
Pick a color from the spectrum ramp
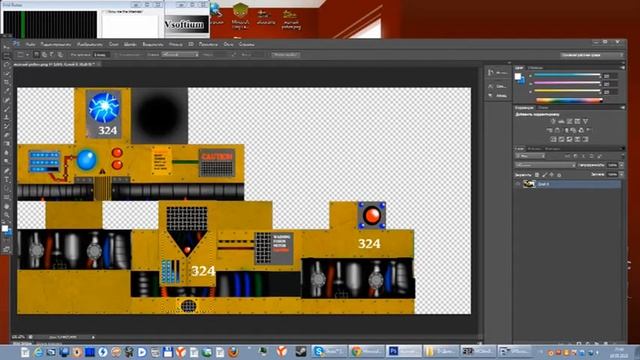click(x=569, y=100)
